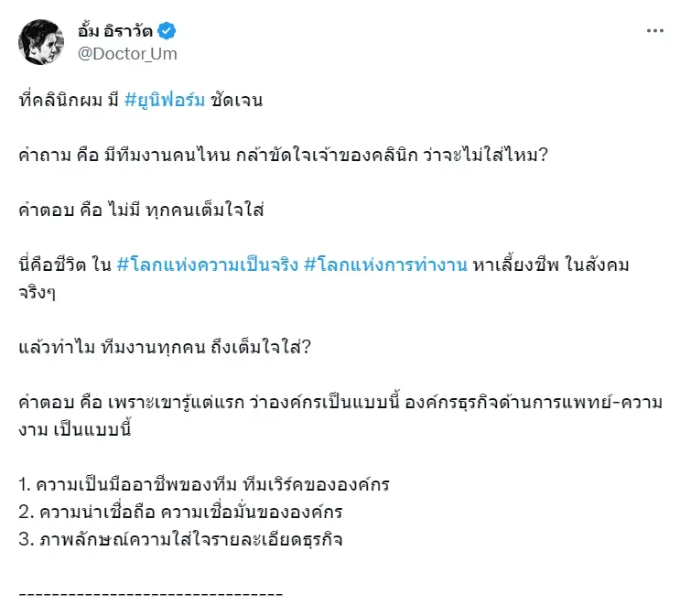Image resolution: width=680 pixels, height=616 pixels.
Task: Click the phrase หาเลี้ยงชีพ ในสังคม
Action: pos(551,265)
